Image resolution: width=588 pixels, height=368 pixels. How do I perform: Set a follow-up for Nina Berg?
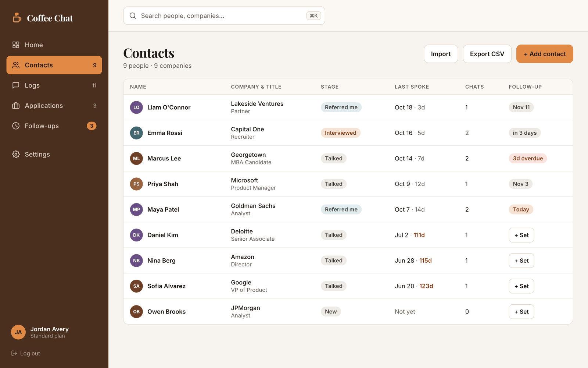(521, 261)
